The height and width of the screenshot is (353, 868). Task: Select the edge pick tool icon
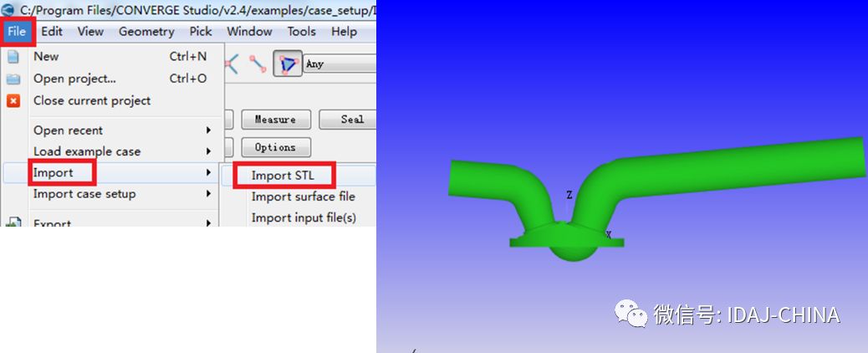coord(258,64)
